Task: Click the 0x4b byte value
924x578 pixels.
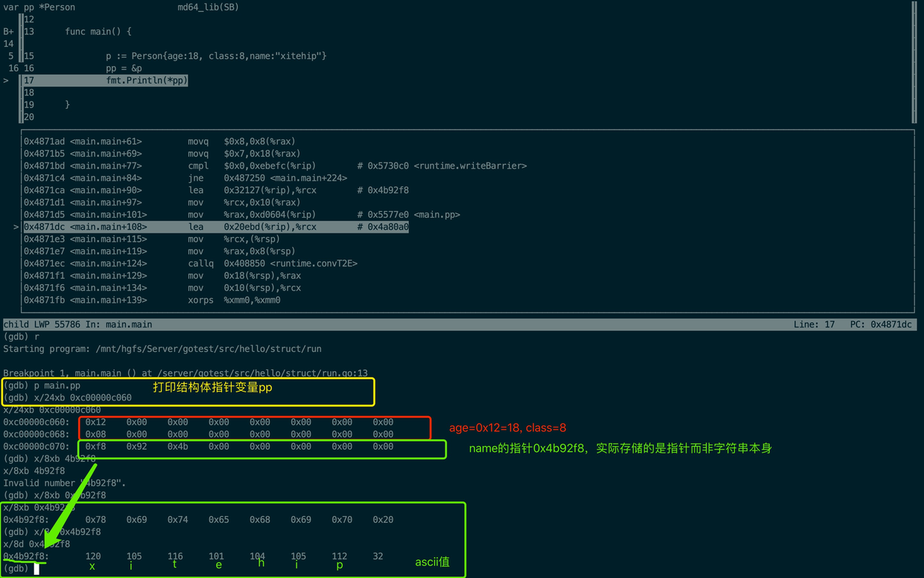Action: [x=177, y=447]
